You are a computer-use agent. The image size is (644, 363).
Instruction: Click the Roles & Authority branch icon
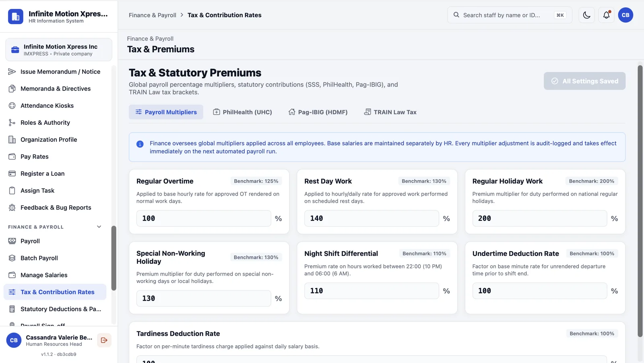point(12,122)
